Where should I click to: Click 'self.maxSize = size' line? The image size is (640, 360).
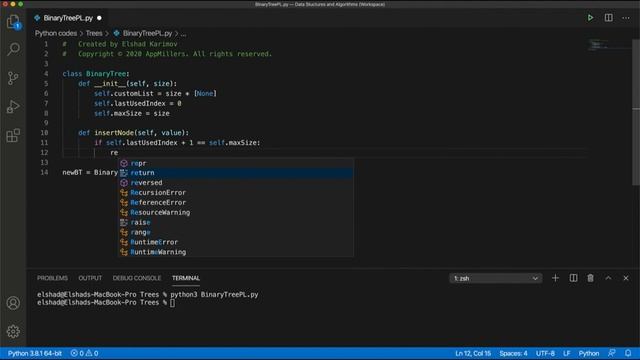pos(131,113)
